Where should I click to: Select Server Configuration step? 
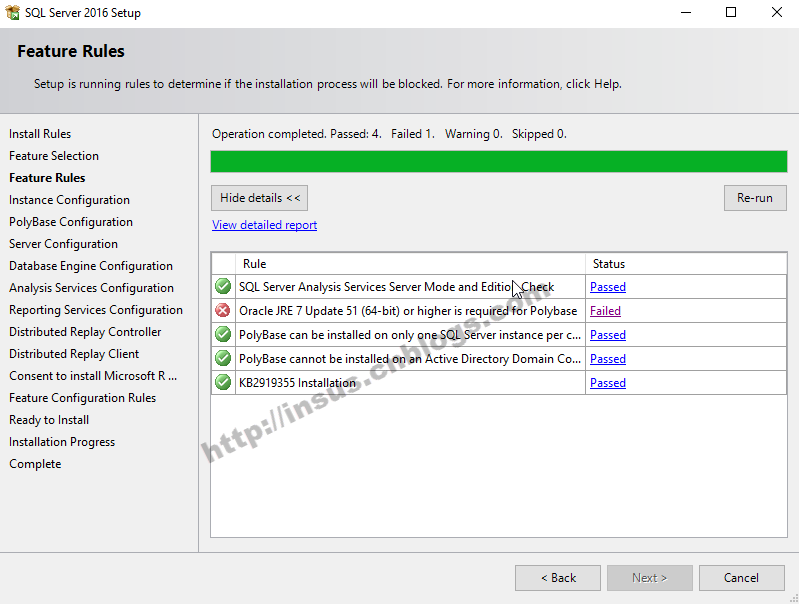tap(63, 244)
